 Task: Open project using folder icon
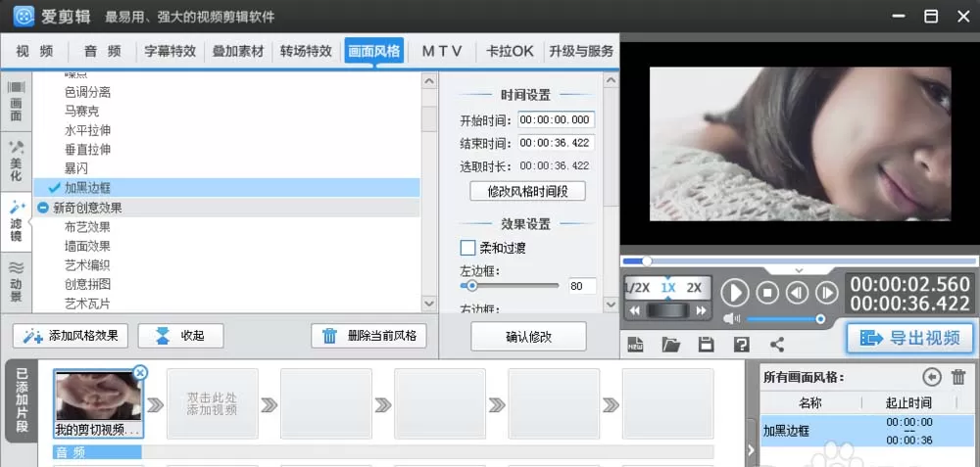670,344
